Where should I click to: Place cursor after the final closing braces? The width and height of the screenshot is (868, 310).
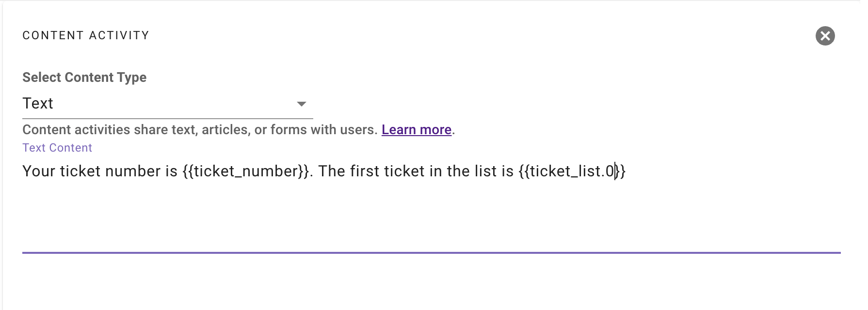coord(627,171)
